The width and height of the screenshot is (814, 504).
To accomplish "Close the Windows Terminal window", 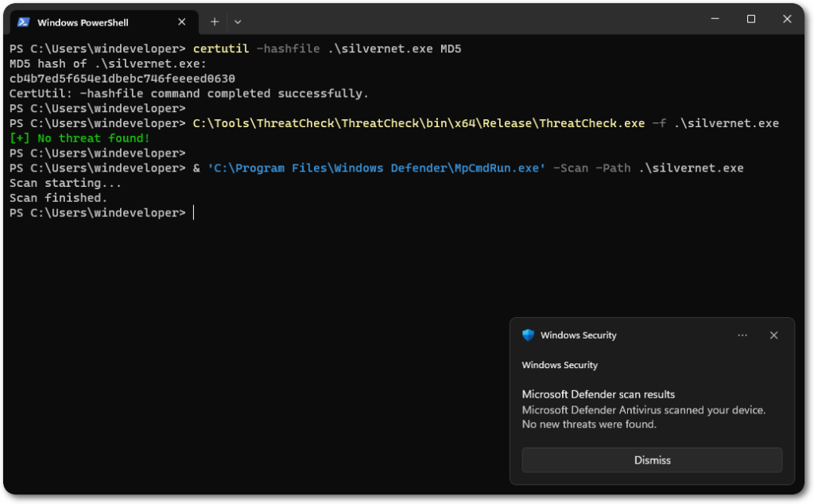I will (788, 19).
